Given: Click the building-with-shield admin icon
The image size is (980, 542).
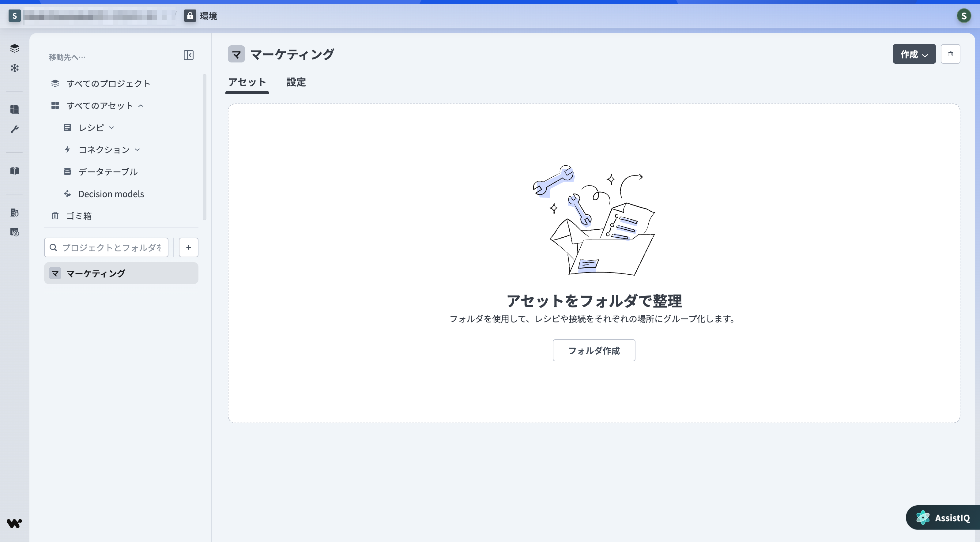Looking at the screenshot, I should coord(14,213).
